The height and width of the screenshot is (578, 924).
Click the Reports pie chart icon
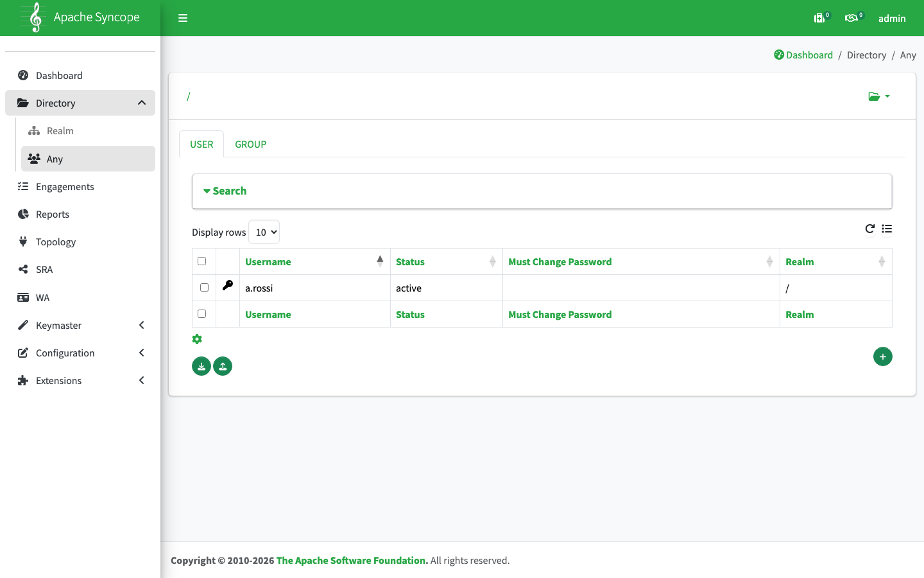coord(23,214)
